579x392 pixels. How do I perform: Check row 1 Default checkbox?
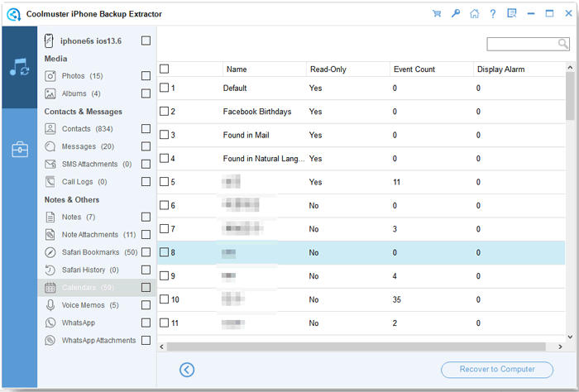pos(164,88)
